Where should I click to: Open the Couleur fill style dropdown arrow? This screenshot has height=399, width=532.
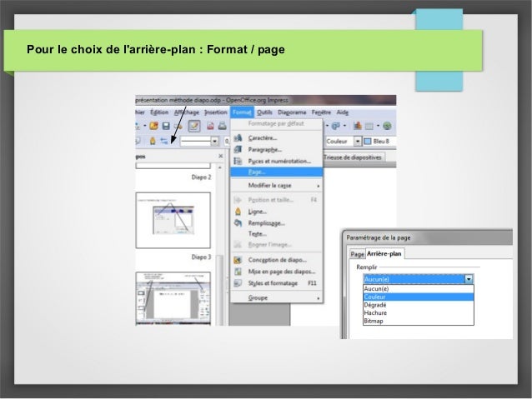click(x=358, y=141)
